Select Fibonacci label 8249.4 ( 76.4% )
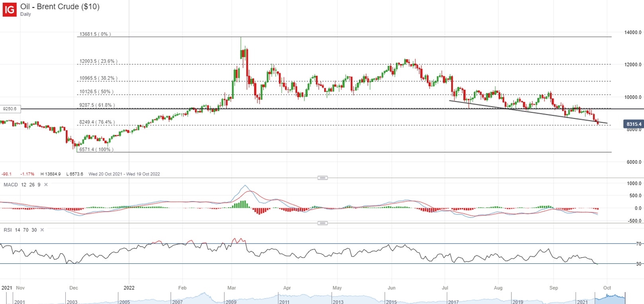Viewport: 644px width, 304px height. pyautogui.click(x=97, y=122)
